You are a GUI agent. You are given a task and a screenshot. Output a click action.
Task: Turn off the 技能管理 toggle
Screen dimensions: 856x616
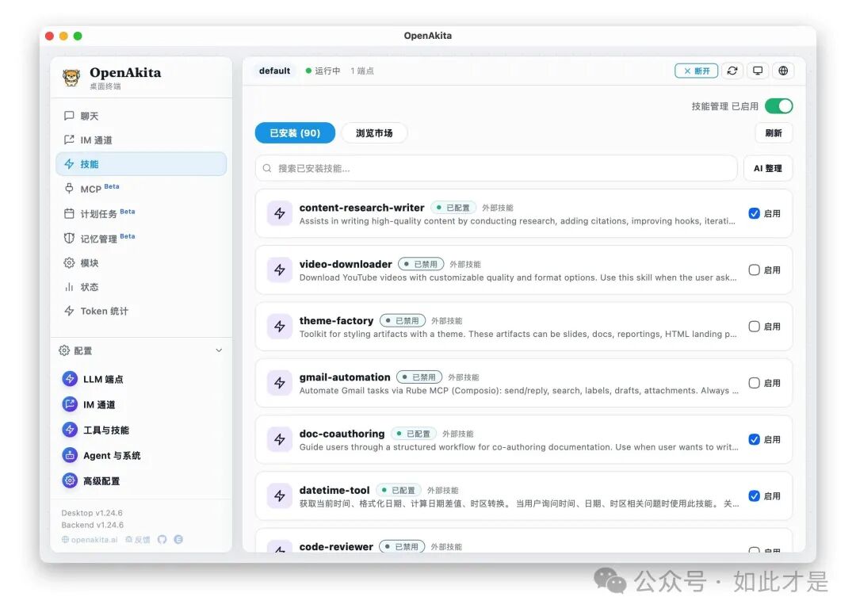click(x=778, y=105)
